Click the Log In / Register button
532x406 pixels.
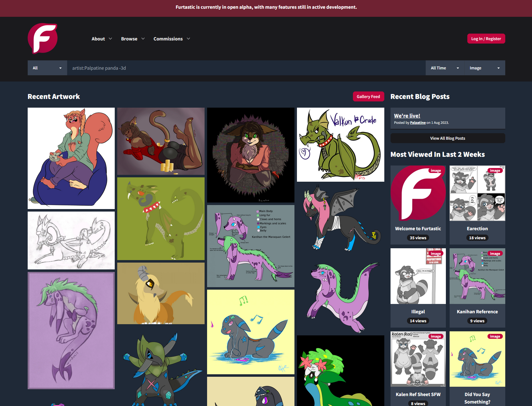point(486,39)
